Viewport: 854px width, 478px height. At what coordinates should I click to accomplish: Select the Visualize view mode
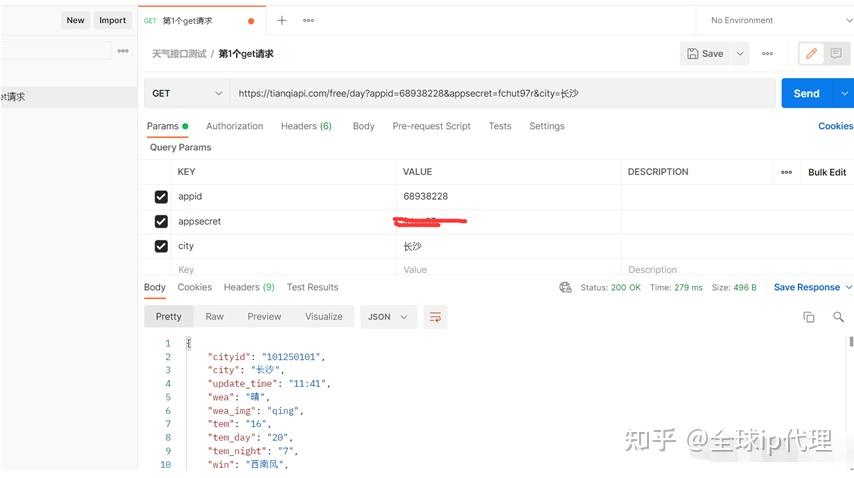point(324,317)
